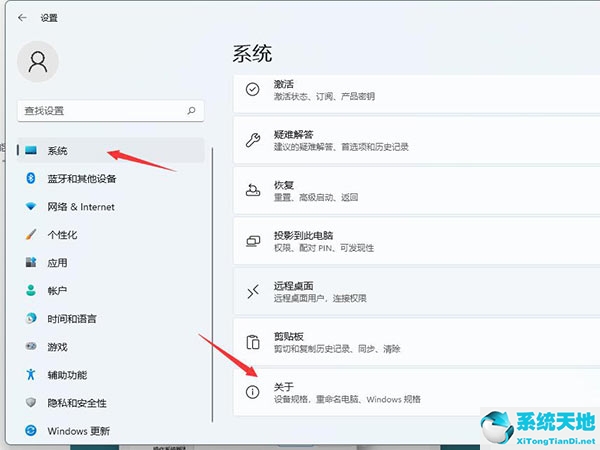Click the Windows 更新 sync icon
Viewport: 600px width, 450px height.
click(31, 430)
